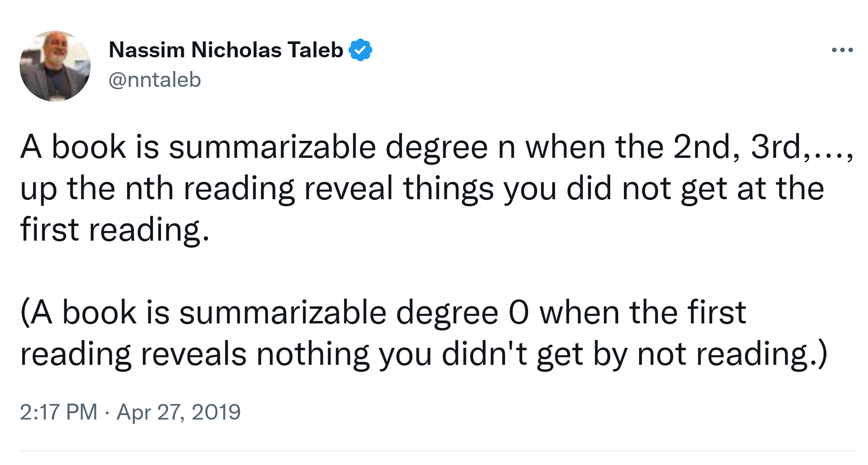
Task: Click the "Nassim Nicholas Taleb" display name
Action: click(226, 50)
